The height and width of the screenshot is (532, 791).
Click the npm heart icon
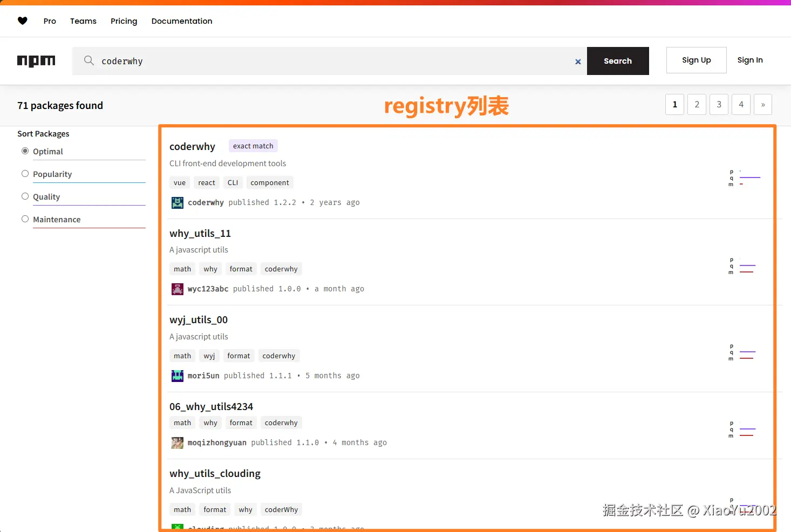[23, 21]
